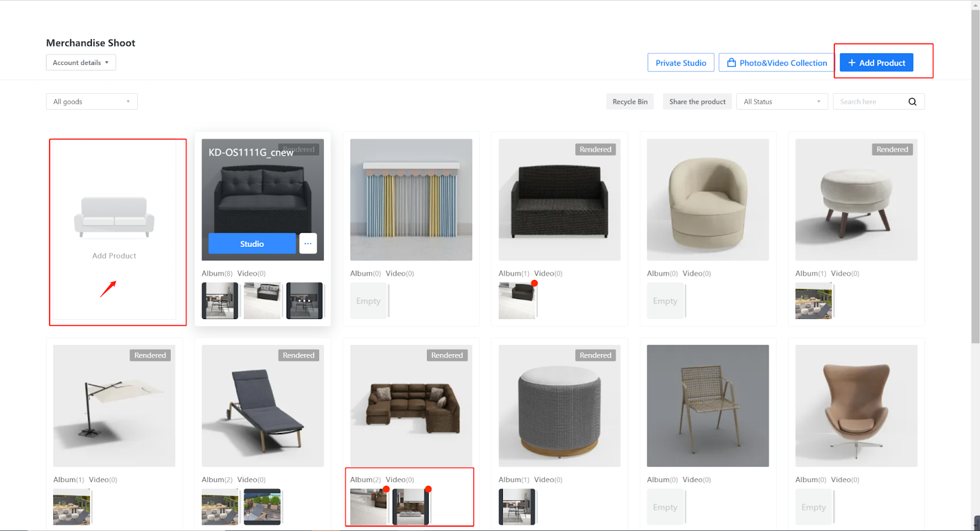Screen dimensions: 980x531
Task: Open the blue chaise lounge product
Action: 262,405
